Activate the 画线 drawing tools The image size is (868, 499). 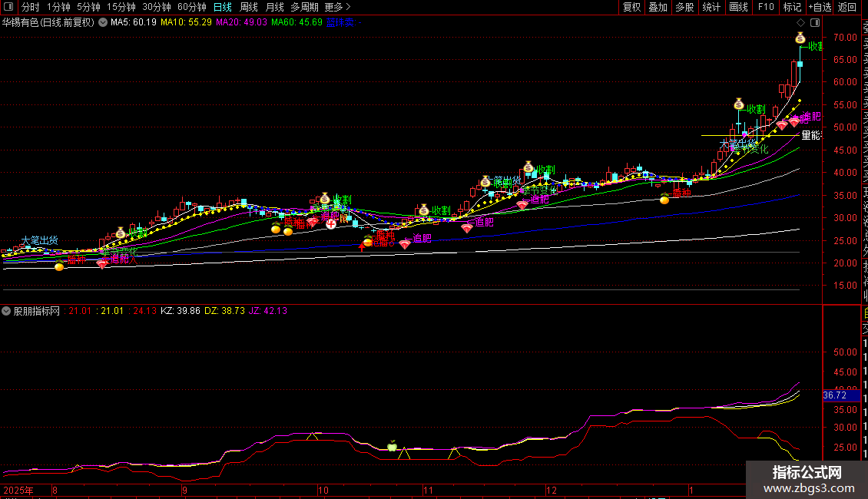(x=738, y=7)
